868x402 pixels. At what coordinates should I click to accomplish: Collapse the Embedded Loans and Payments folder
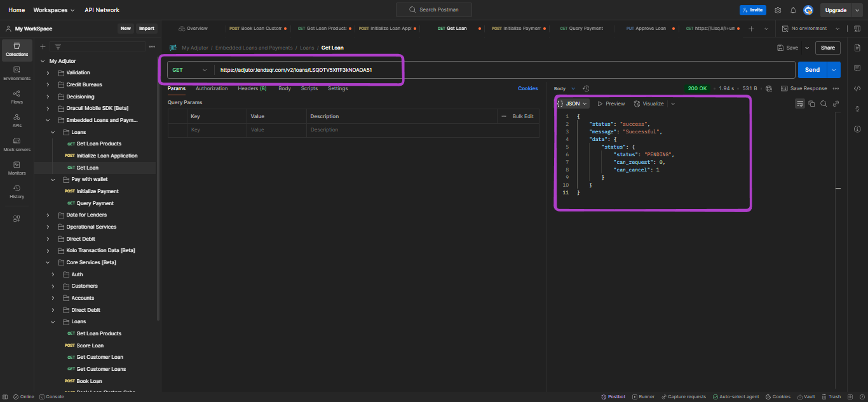[x=48, y=120]
